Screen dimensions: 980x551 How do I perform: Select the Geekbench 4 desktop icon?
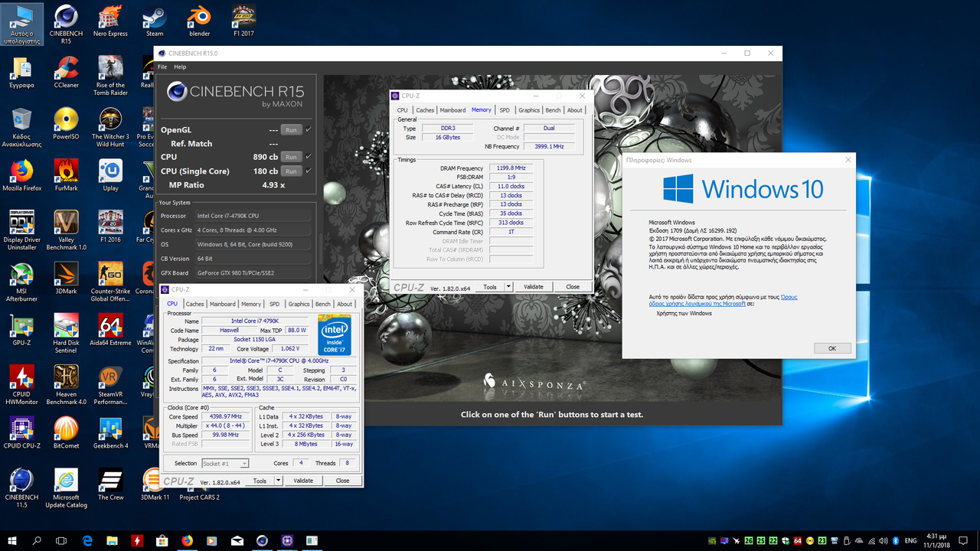click(110, 432)
